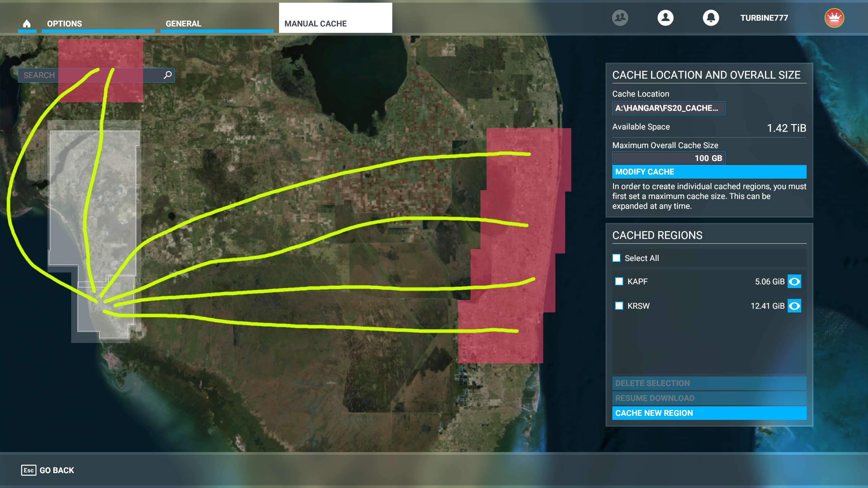Viewport: 868px width, 488px height.
Task: Click the home icon
Action: coord(27,23)
